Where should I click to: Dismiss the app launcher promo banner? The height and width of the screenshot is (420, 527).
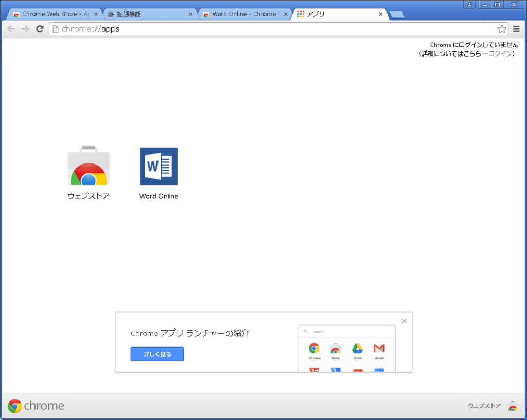(405, 321)
